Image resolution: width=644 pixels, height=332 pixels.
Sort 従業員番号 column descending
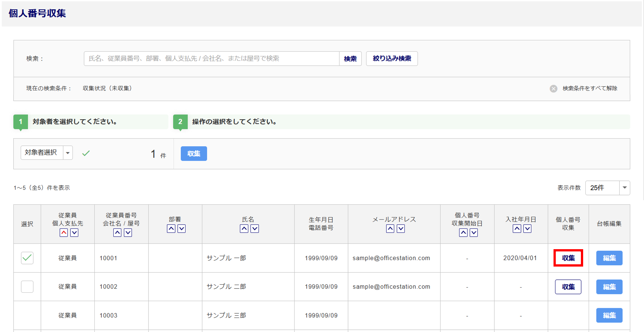(x=128, y=233)
